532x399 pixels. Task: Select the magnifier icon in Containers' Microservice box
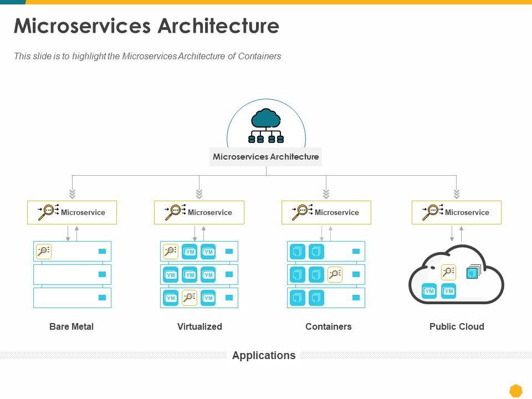click(303, 212)
